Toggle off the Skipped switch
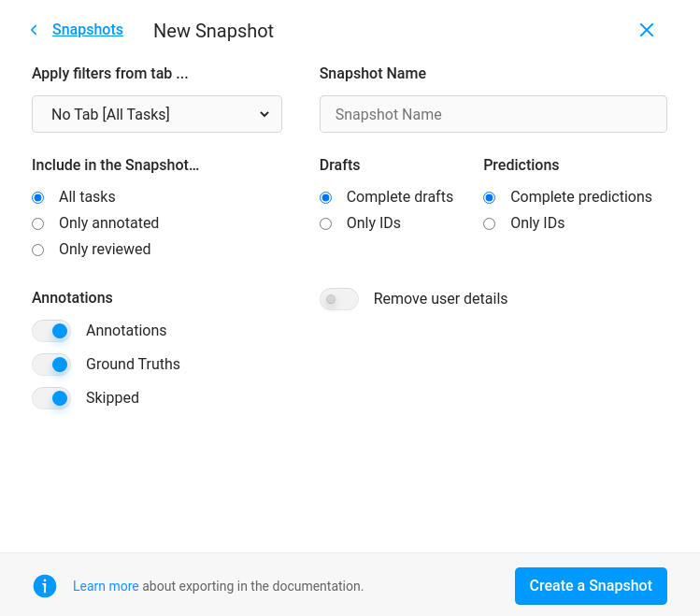700x616 pixels. coord(51,398)
